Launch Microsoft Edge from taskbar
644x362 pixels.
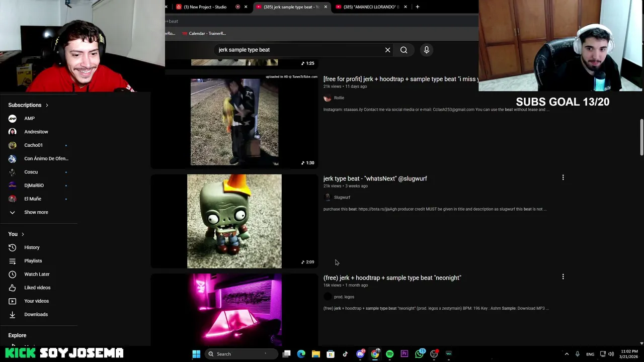(301, 354)
